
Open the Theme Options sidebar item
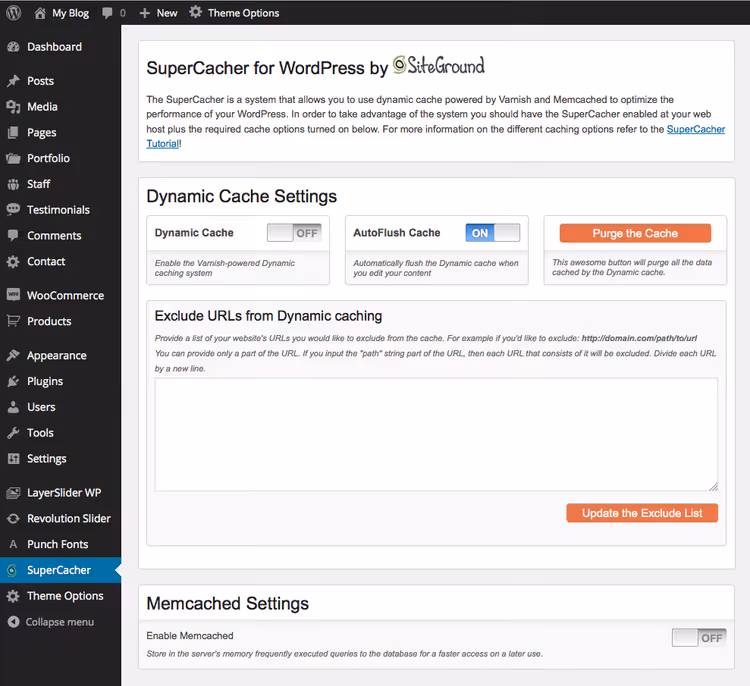(x=60, y=596)
